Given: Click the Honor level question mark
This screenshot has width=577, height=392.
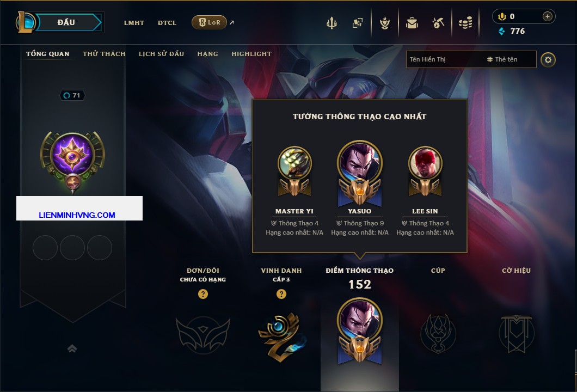Looking at the screenshot, I should tap(281, 293).
